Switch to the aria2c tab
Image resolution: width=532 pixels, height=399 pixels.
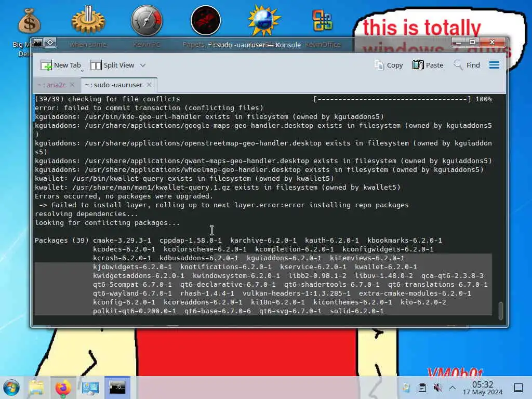[51, 85]
